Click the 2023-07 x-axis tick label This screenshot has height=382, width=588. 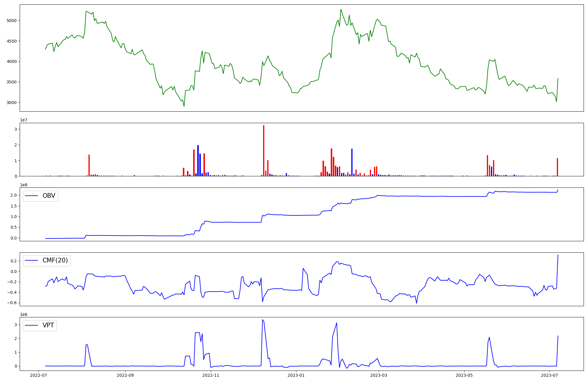point(549,375)
